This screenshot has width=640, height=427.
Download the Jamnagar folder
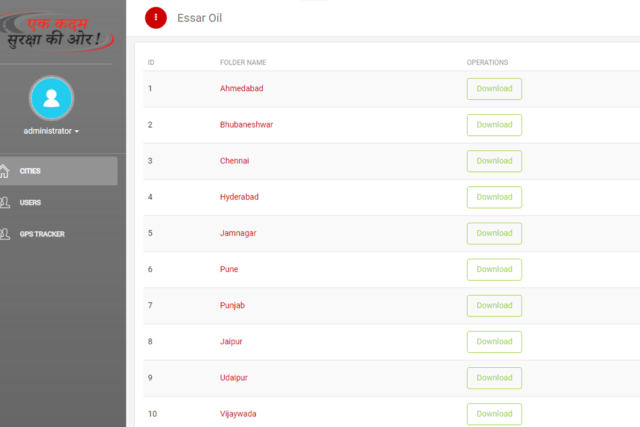pyautogui.click(x=494, y=233)
